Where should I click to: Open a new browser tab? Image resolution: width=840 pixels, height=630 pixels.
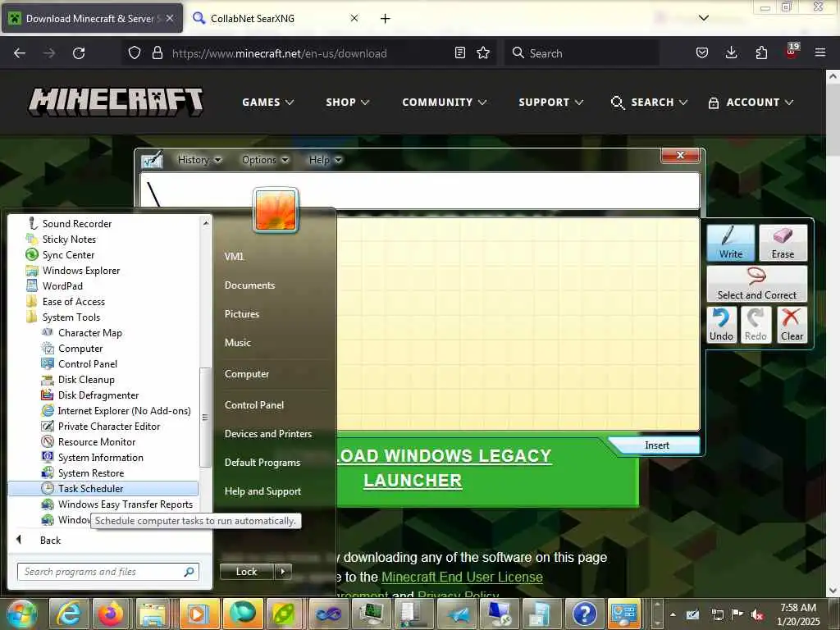pos(386,18)
